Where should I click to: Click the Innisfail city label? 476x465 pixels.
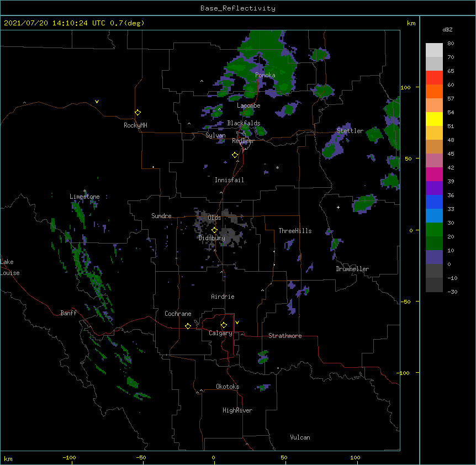point(229,180)
